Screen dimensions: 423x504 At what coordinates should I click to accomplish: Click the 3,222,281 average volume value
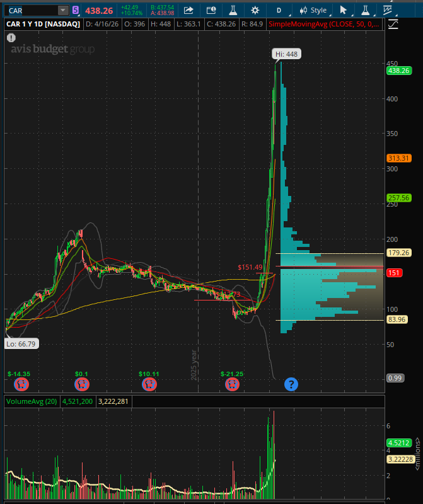click(x=113, y=401)
